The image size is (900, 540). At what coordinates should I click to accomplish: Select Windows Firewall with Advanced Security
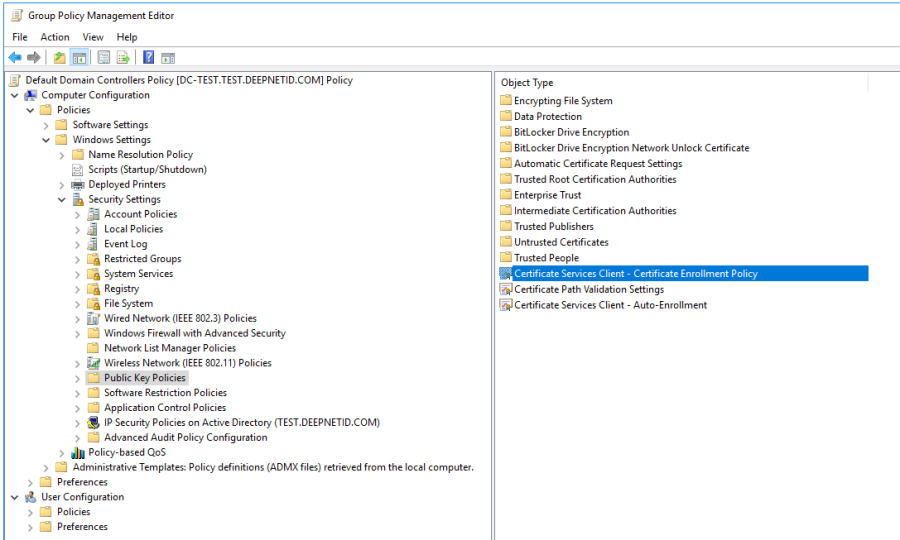click(x=194, y=333)
